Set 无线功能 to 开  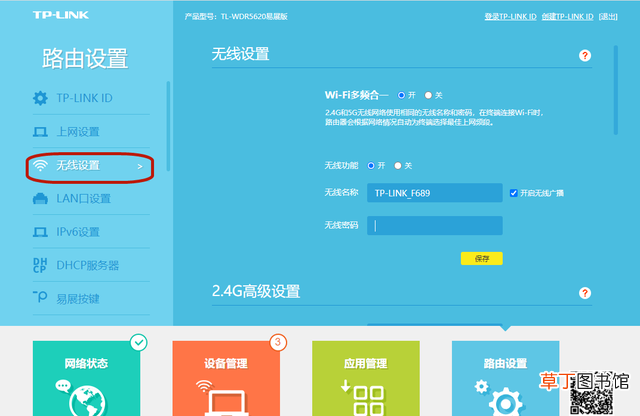[371, 165]
